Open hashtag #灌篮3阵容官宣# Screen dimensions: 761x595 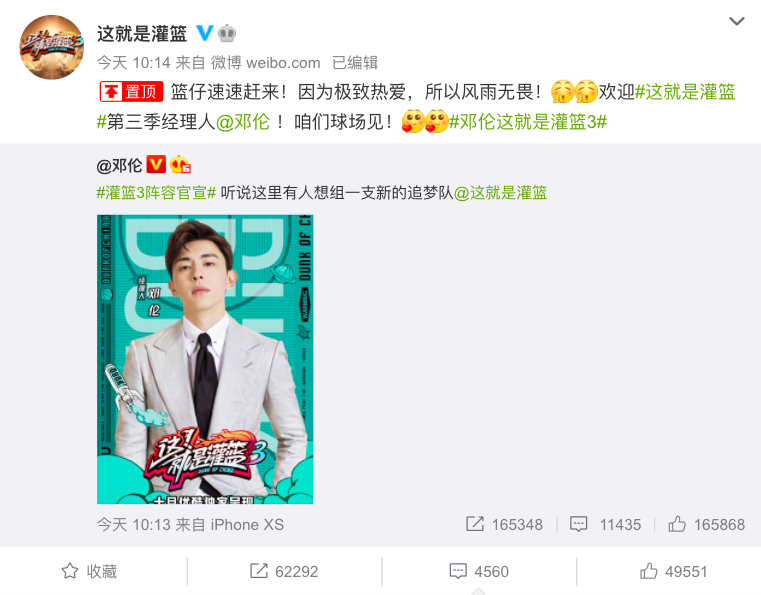click(156, 193)
